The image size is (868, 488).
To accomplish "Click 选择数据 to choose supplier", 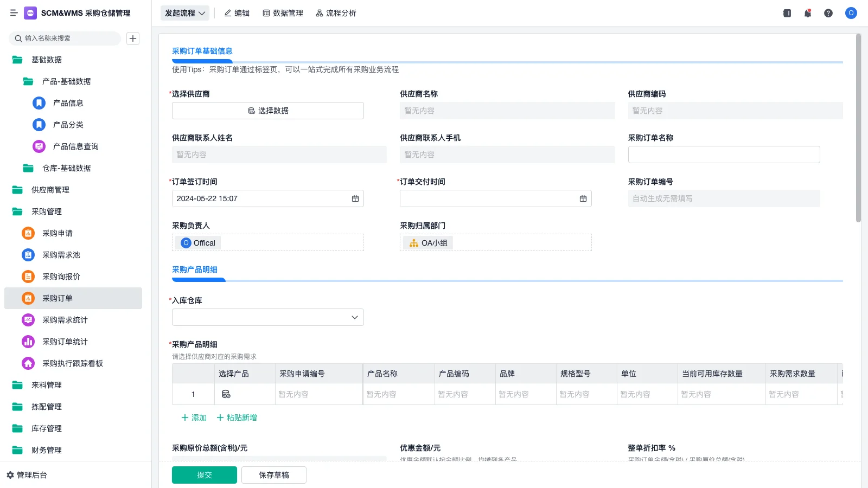I will point(268,111).
